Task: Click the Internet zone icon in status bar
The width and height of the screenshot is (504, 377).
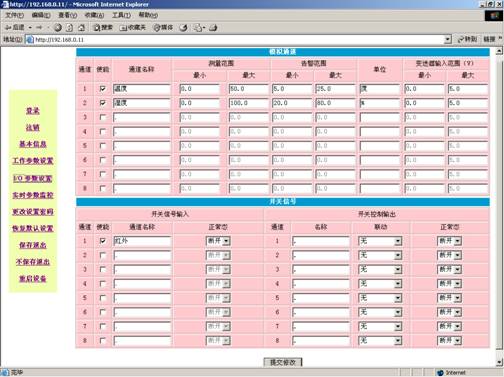Action: 440,373
